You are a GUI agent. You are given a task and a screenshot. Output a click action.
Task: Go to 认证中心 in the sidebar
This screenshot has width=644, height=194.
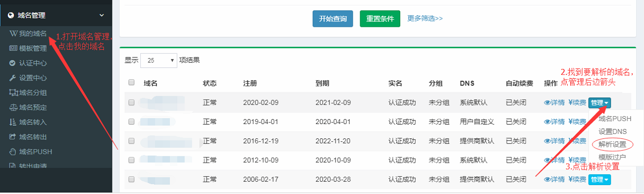click(28, 63)
